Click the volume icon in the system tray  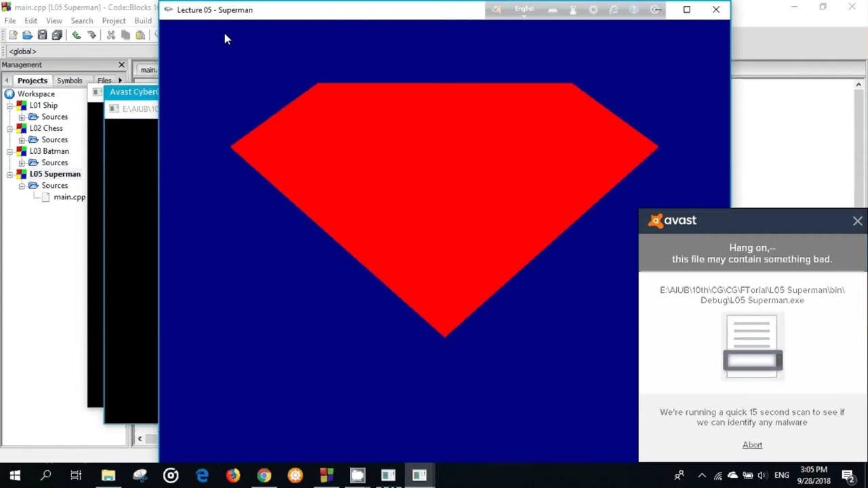tap(762, 475)
